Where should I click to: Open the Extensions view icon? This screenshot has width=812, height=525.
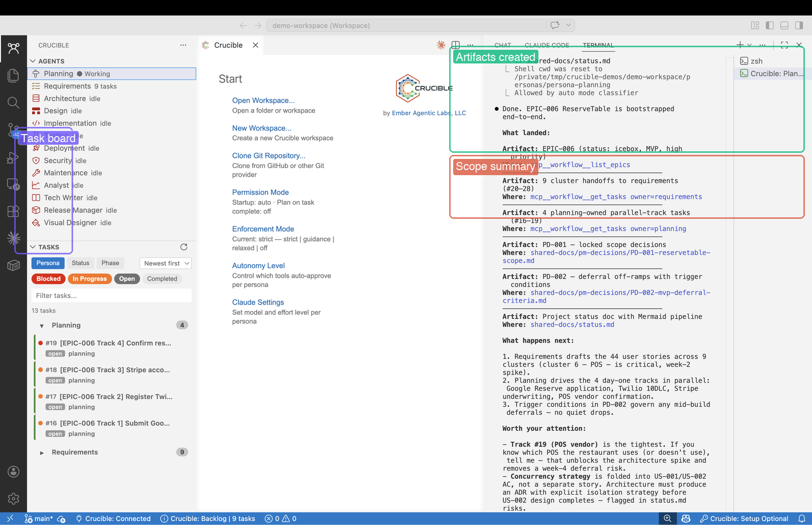[x=14, y=211]
